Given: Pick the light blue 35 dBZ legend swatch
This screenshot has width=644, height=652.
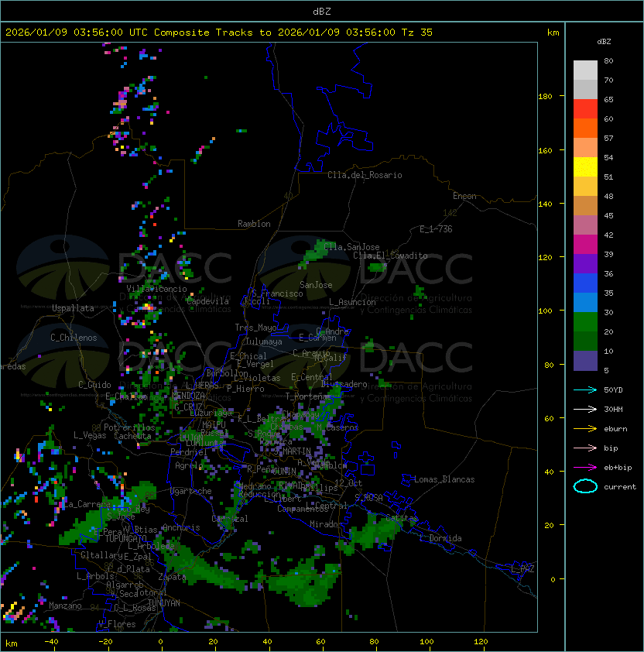Looking at the screenshot, I should coord(585,302).
